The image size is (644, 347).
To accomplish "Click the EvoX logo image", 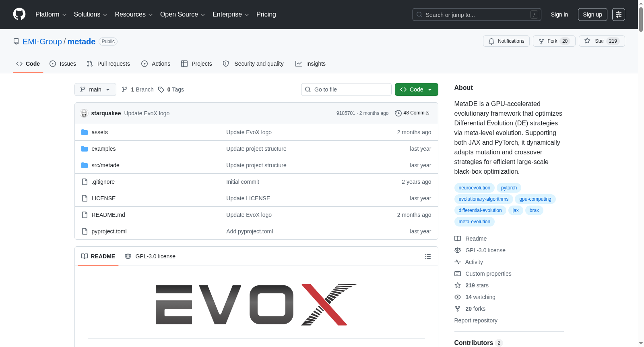I will [x=256, y=304].
